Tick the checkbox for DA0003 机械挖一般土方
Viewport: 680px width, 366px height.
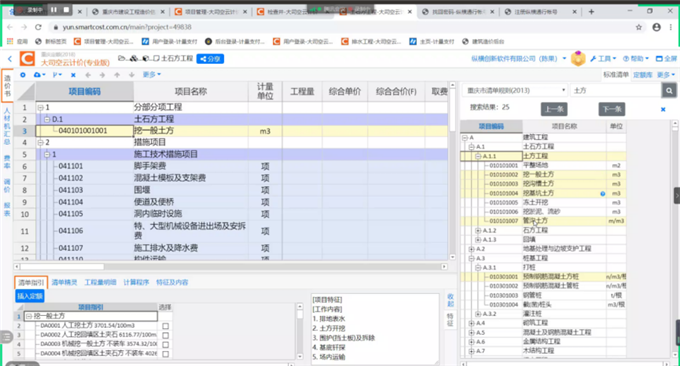(x=165, y=345)
